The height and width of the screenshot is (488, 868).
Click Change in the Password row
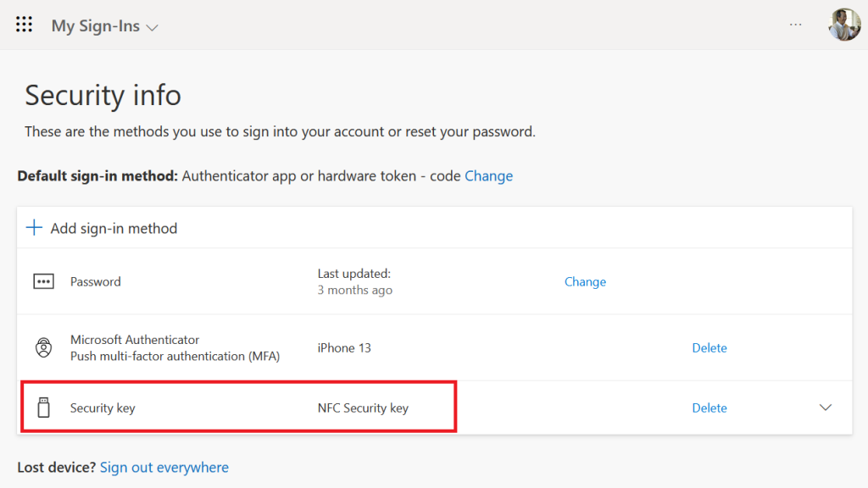click(x=585, y=281)
